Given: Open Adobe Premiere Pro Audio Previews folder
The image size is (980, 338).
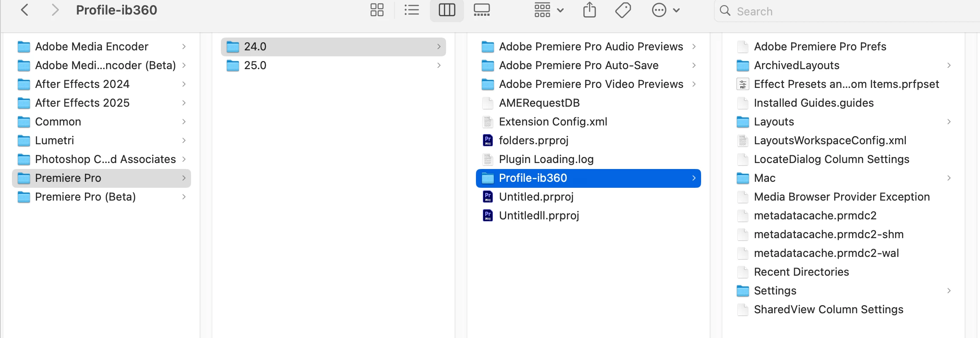Looking at the screenshot, I should (x=589, y=47).
